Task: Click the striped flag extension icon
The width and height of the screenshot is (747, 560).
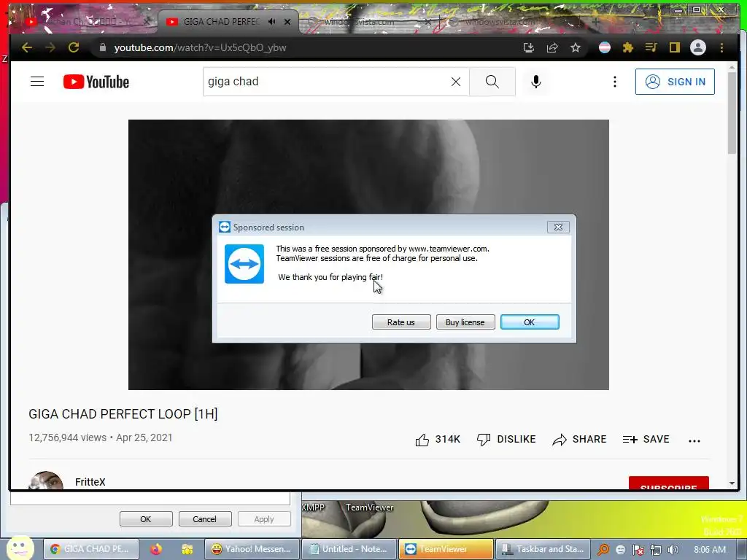Action: click(605, 47)
